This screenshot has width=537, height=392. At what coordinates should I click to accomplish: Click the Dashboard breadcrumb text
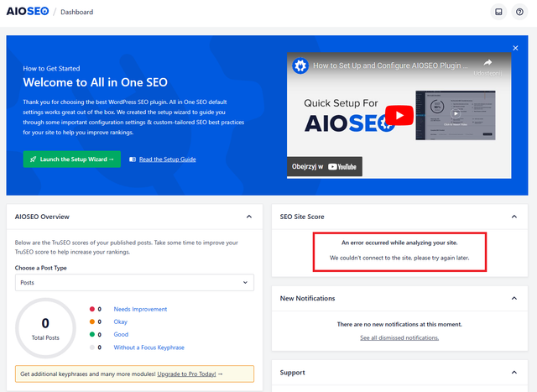point(76,12)
